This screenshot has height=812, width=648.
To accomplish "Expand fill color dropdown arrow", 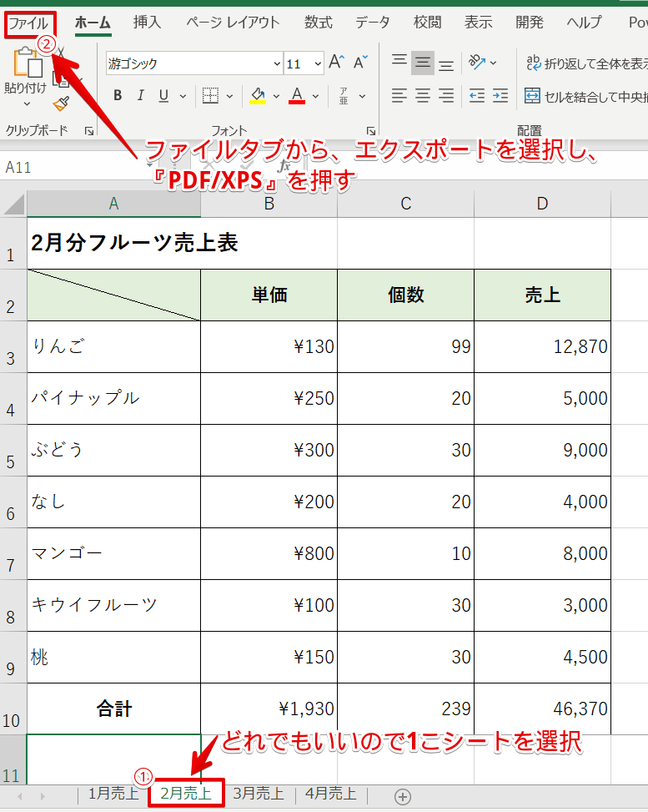I will coord(276,96).
